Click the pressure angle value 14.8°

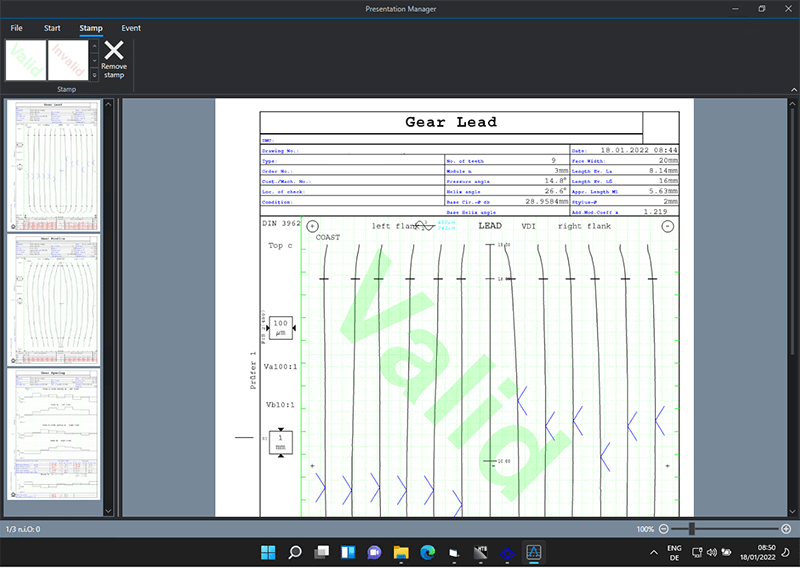point(556,181)
